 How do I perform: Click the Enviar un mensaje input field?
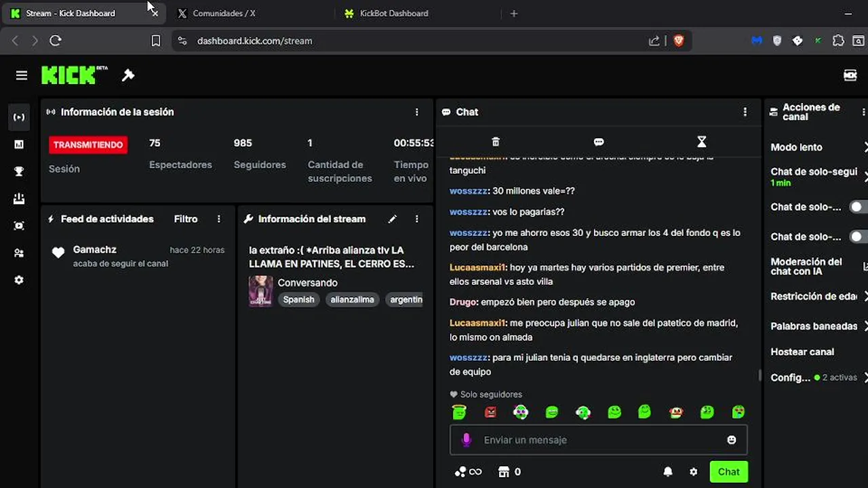pos(599,440)
